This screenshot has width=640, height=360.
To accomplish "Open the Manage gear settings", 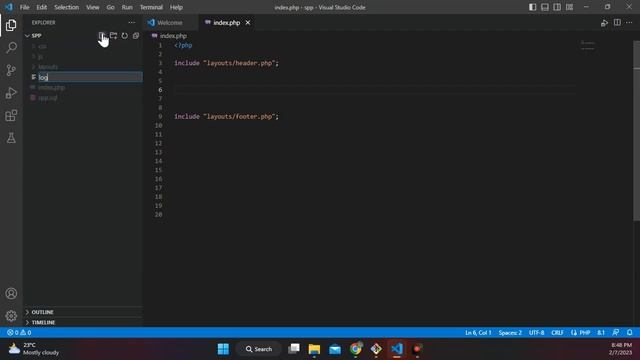I will click(11, 316).
